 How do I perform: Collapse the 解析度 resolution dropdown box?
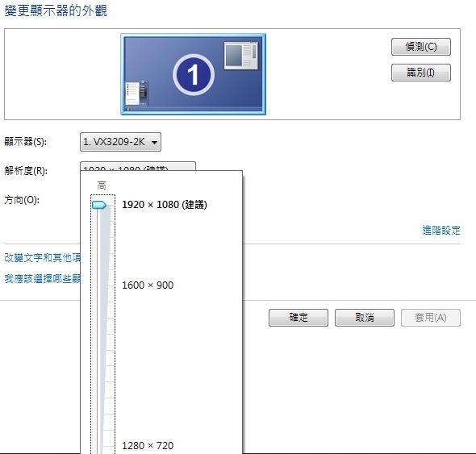pos(138,166)
